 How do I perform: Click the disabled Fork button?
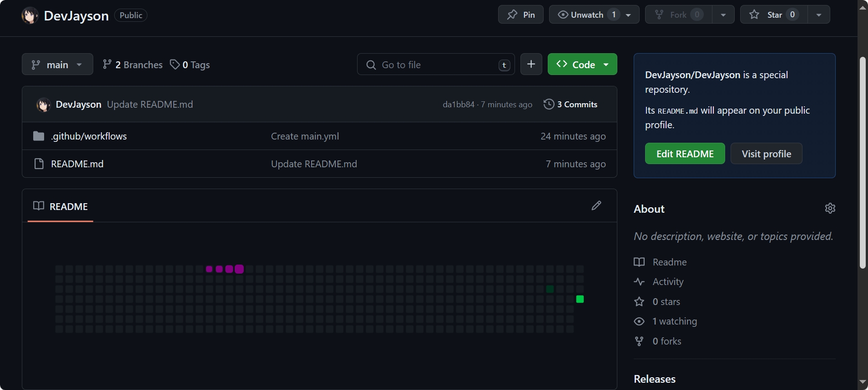pyautogui.click(x=679, y=15)
